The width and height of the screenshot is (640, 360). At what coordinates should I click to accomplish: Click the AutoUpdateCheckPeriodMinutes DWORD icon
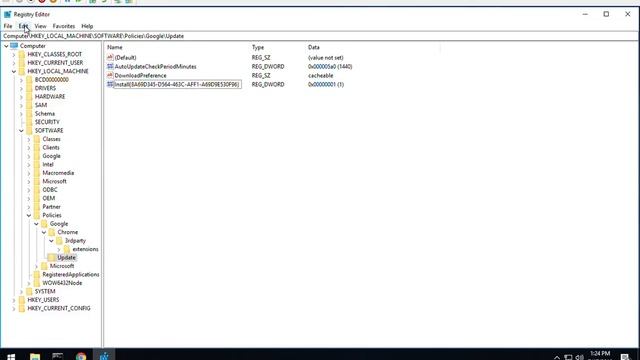coord(110,67)
